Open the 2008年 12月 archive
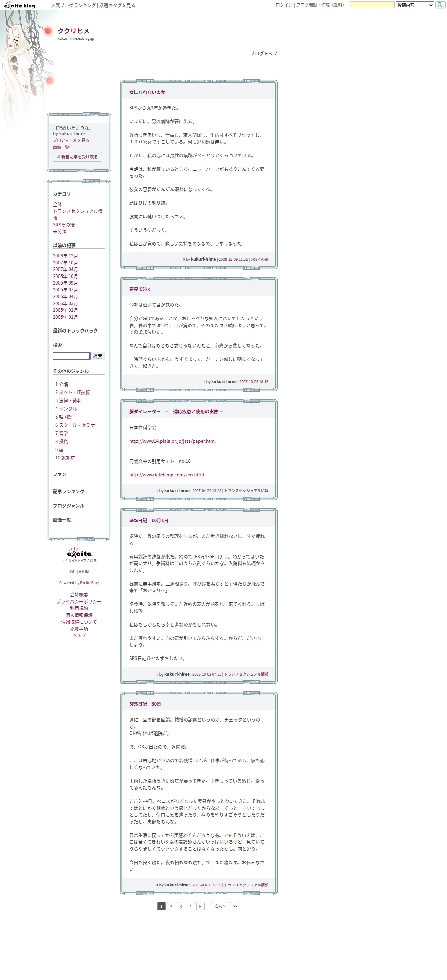This screenshot has height=980, width=447. tap(65, 256)
